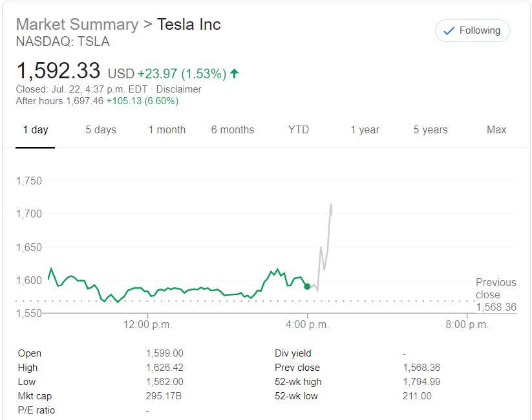Select the YTD tab
This screenshot has width=532, height=420.
[299, 130]
